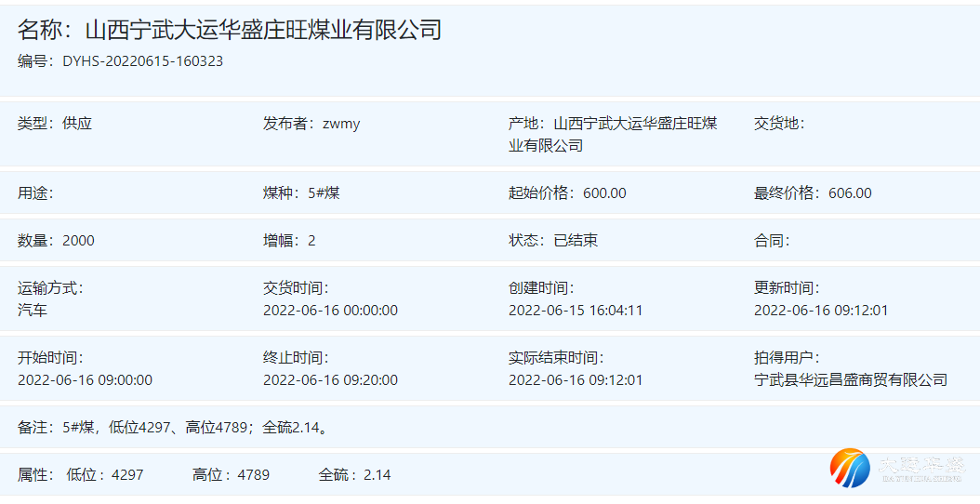Screen dimensions: 980x504
Task: Click the quantity value 2000
Action: [78, 241]
